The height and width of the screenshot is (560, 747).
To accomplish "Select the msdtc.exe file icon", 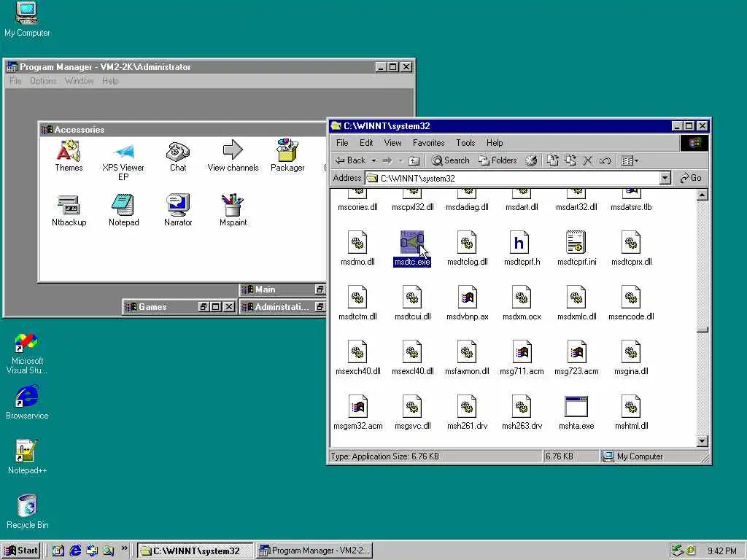I will coord(412,242).
